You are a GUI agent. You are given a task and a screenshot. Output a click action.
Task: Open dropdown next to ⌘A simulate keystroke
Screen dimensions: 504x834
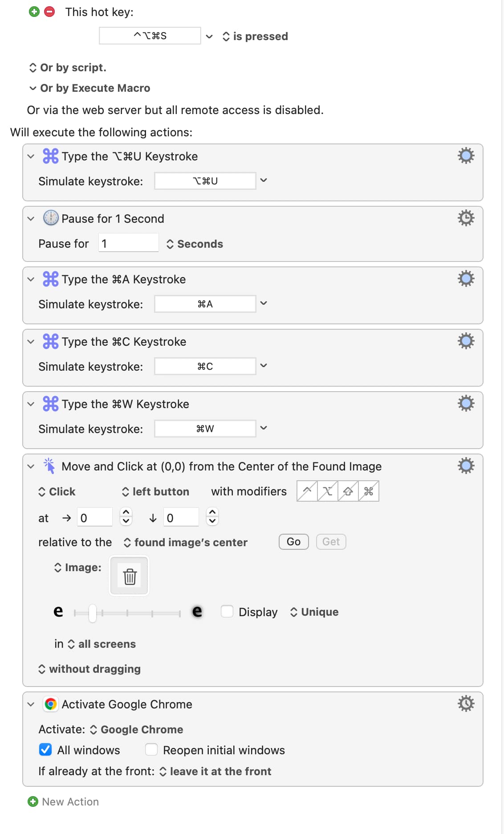pos(264,303)
